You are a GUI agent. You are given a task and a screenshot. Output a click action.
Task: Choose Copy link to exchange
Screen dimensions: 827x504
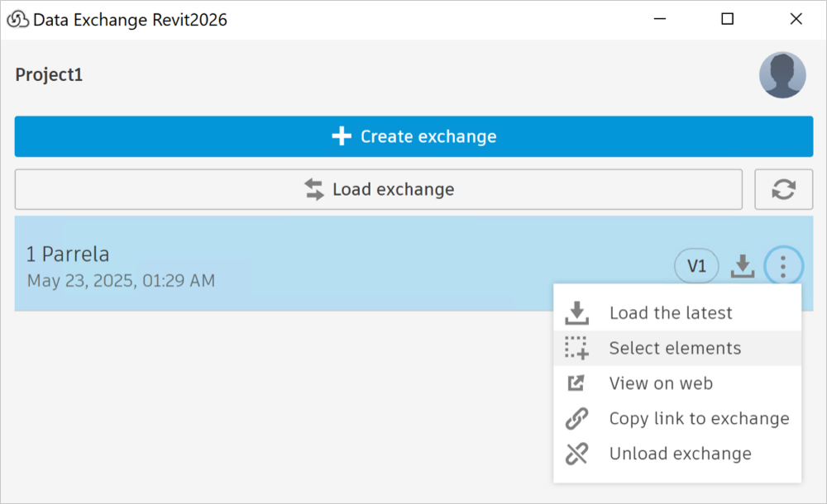[x=699, y=419]
